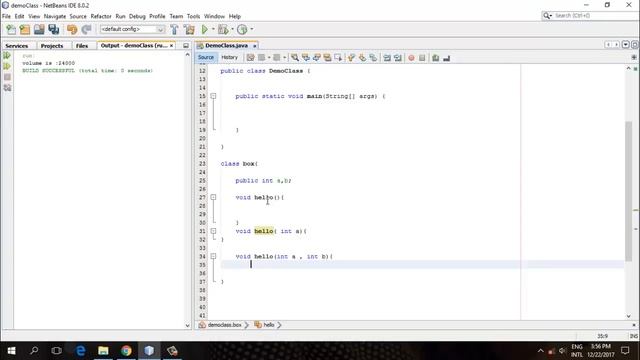Click the Undo toolbar icon
The width and height of the screenshot is (640, 360).
(72, 29)
